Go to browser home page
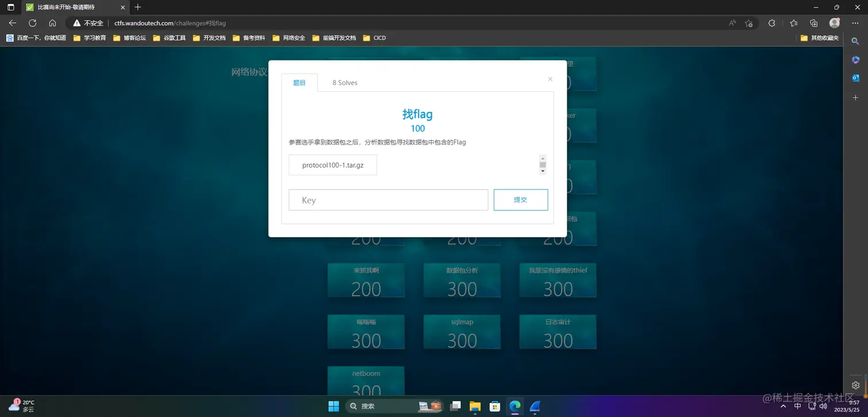 pyautogui.click(x=53, y=23)
